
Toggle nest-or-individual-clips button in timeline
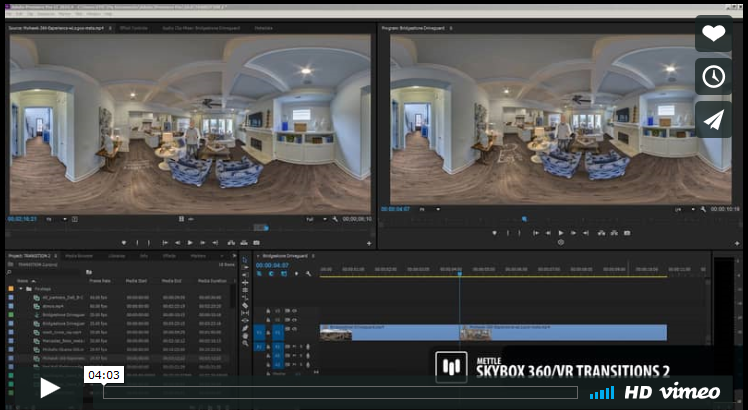click(x=259, y=273)
